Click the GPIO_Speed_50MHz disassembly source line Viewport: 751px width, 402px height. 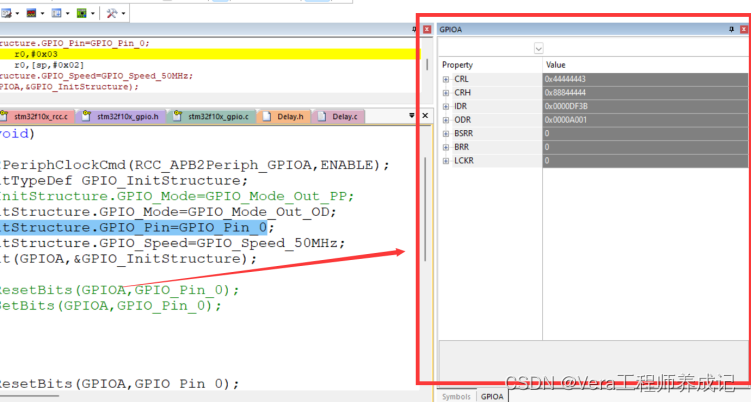click(96, 76)
